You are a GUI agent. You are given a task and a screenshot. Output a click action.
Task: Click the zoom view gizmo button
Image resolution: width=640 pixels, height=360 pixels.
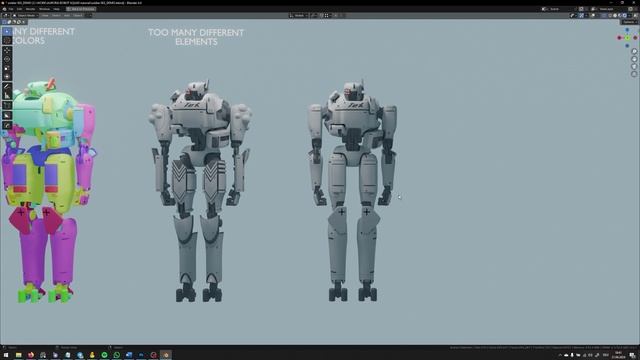(634, 51)
